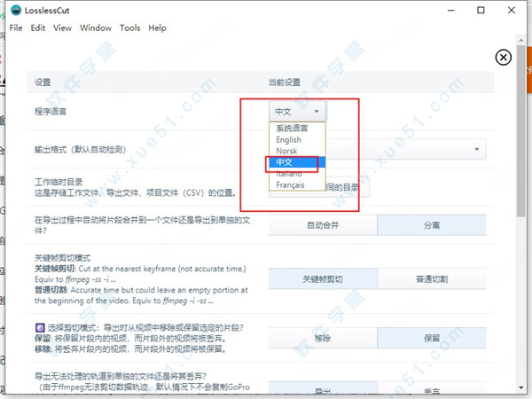This screenshot has height=399, width=532.
Task: Click the purple icon beside 选择剪切模式
Action: [40, 328]
